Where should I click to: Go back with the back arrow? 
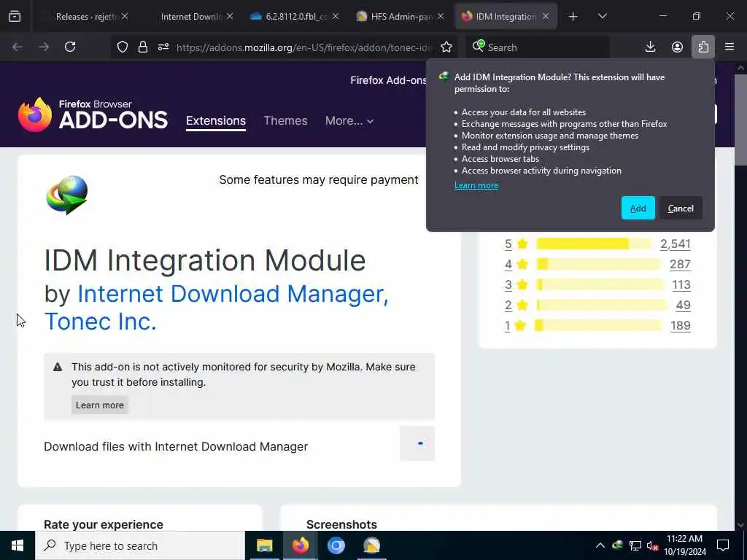pos(18,47)
